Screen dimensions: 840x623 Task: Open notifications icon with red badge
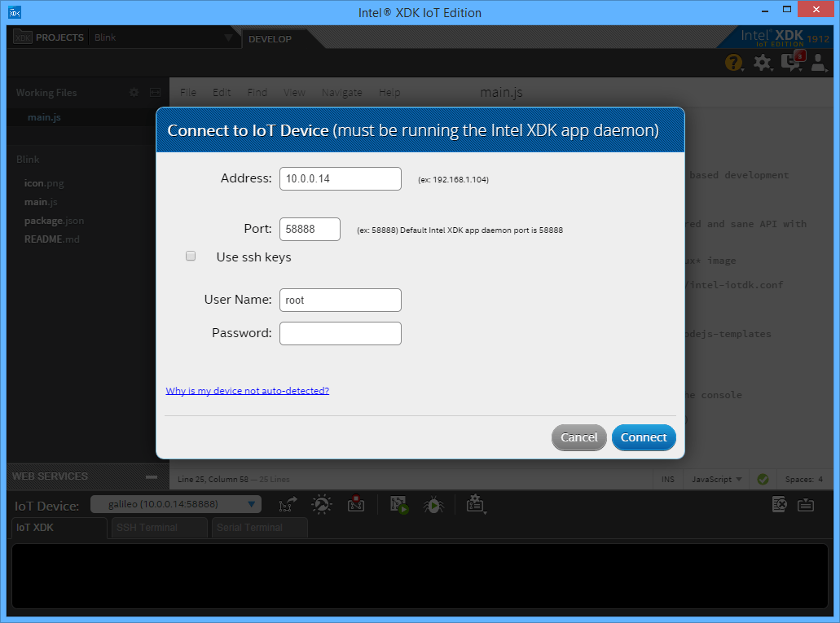click(790, 61)
